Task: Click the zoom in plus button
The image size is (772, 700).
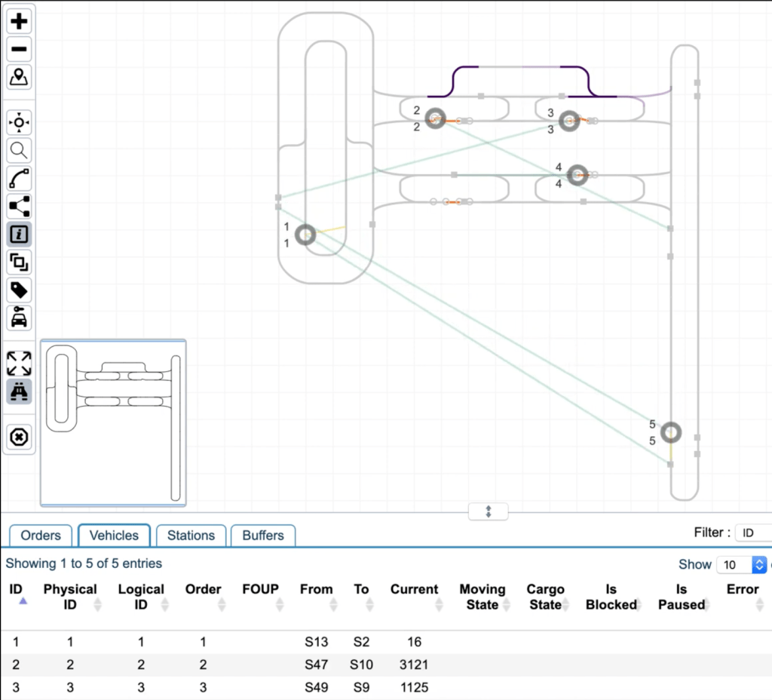Action: pos(20,21)
